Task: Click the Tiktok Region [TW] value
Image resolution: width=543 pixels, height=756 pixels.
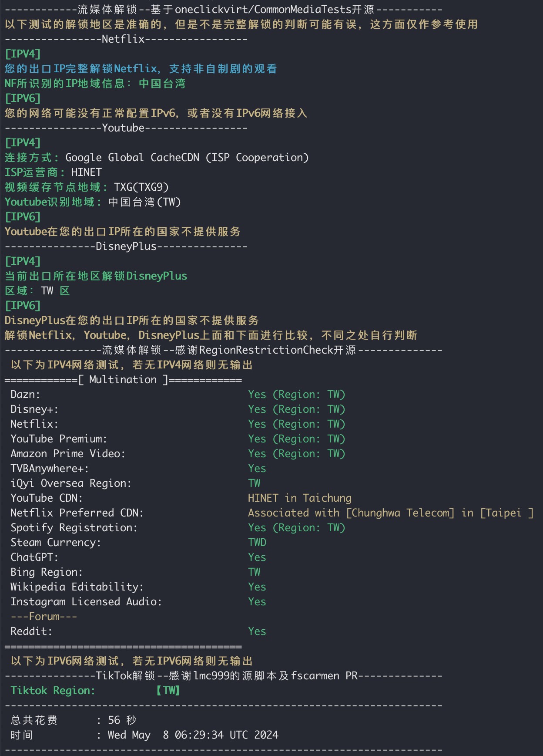Action: pos(168,691)
